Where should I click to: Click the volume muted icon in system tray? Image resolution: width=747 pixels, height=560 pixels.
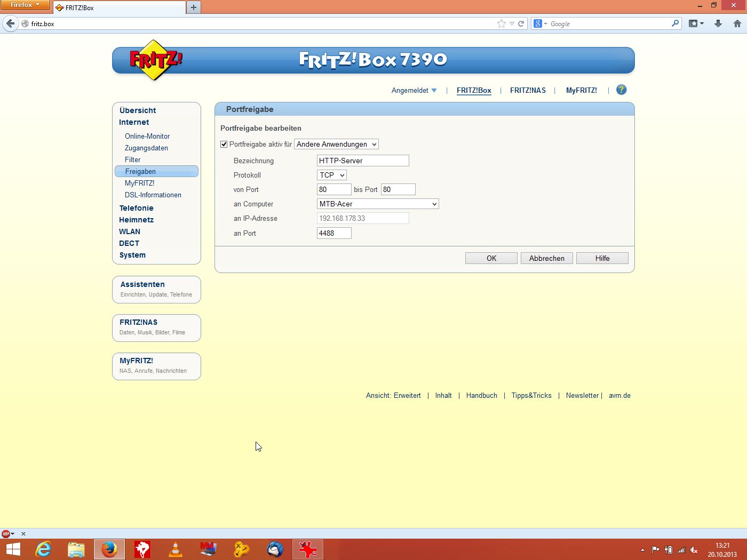[x=694, y=550]
